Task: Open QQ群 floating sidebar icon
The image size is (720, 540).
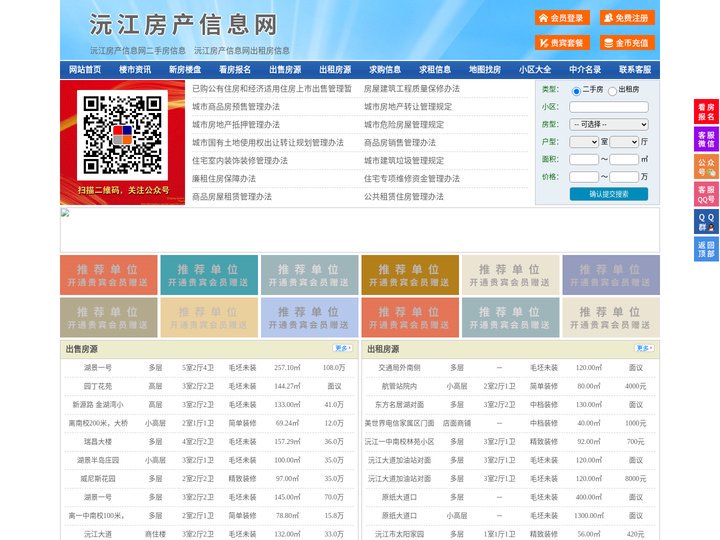Action: coord(706,222)
